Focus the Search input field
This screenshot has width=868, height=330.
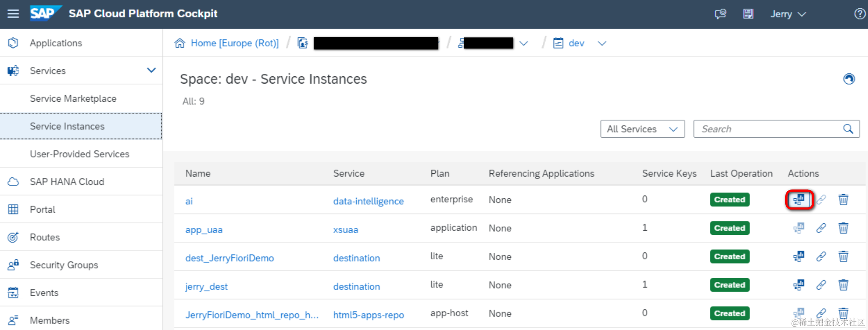click(x=768, y=129)
